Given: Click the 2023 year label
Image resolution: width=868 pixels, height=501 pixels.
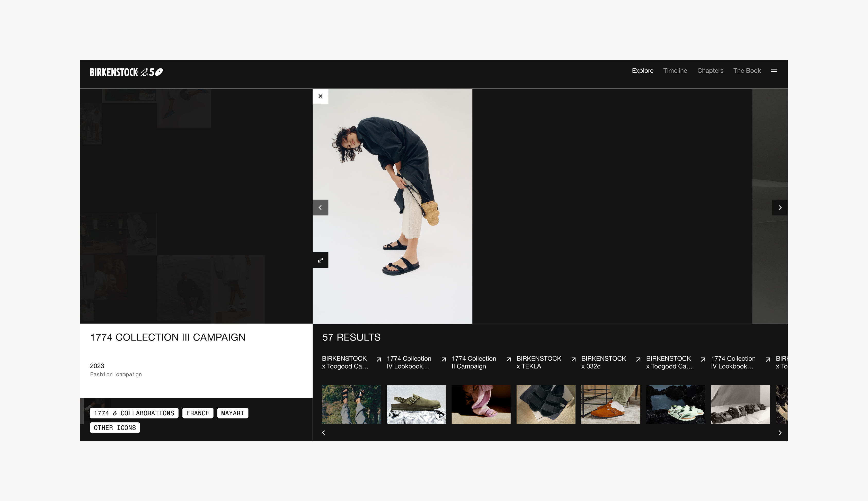Looking at the screenshot, I should click(97, 366).
